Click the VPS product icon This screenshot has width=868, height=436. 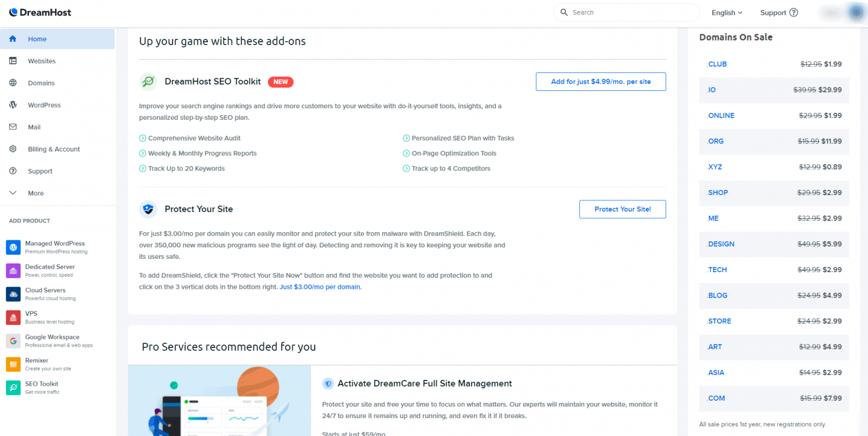pos(13,317)
